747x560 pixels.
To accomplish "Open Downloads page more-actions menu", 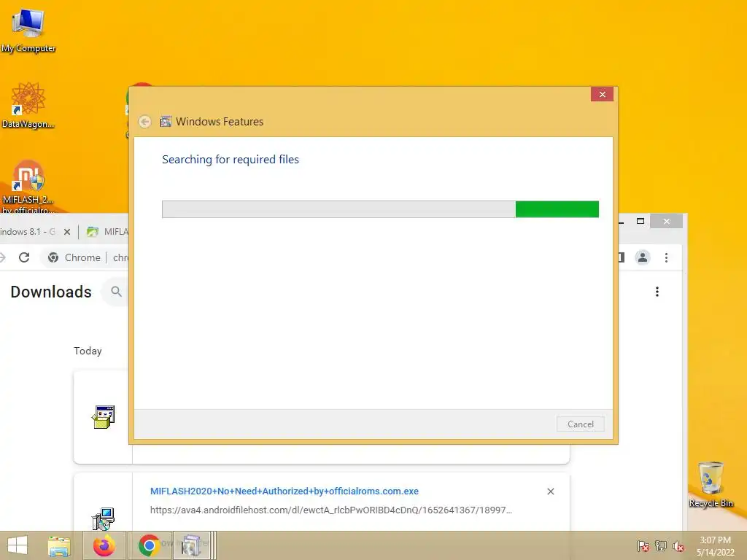I will pyautogui.click(x=657, y=292).
